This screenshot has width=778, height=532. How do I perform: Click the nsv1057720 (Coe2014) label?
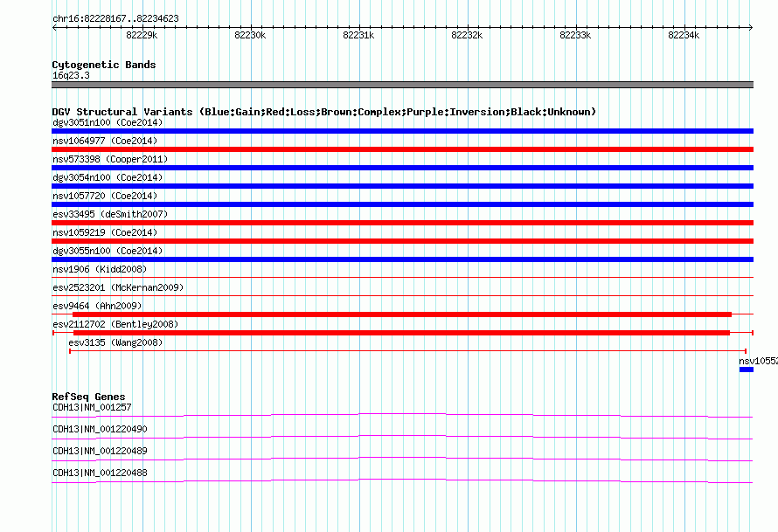105,196
